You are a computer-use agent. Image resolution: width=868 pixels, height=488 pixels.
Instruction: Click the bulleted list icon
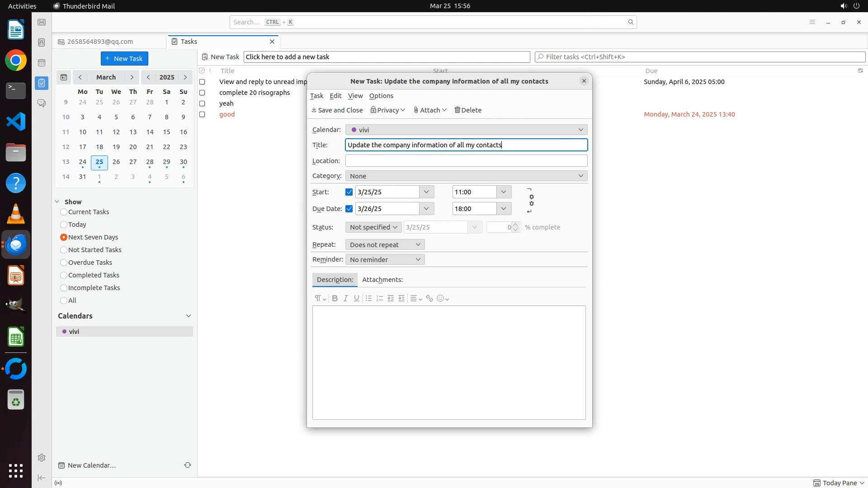pos(368,298)
